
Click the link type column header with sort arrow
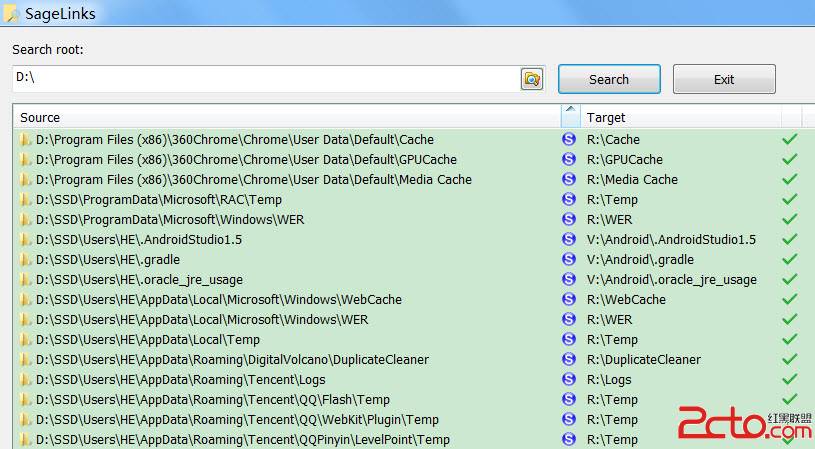[x=570, y=116]
